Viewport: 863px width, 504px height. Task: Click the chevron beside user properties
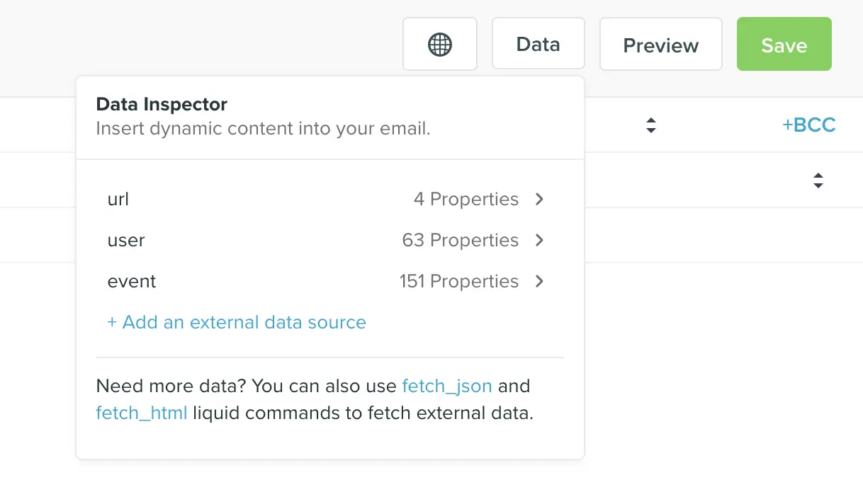pos(539,240)
